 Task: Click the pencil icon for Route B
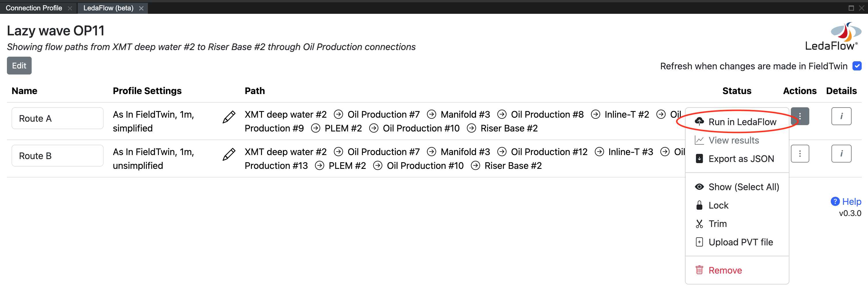tap(229, 154)
